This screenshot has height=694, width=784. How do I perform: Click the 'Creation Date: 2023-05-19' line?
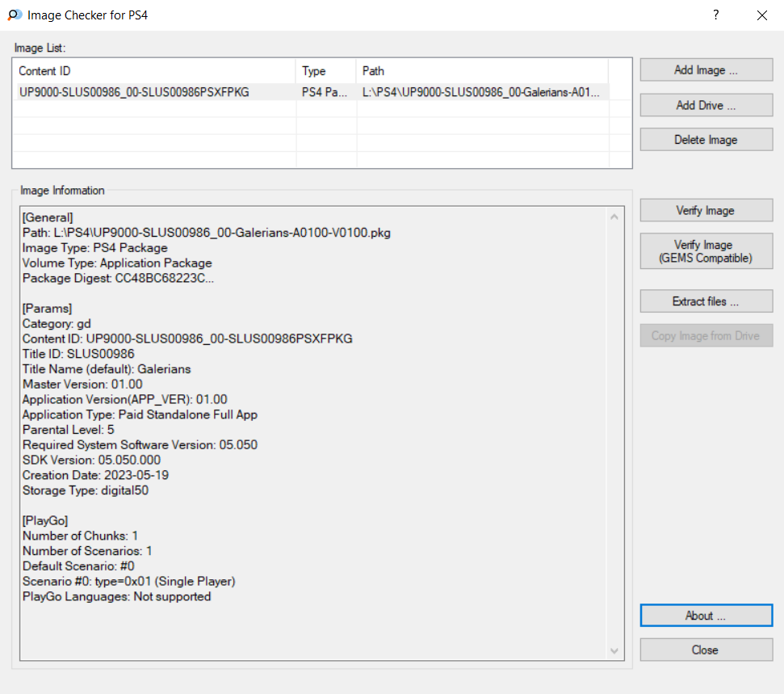coord(95,475)
